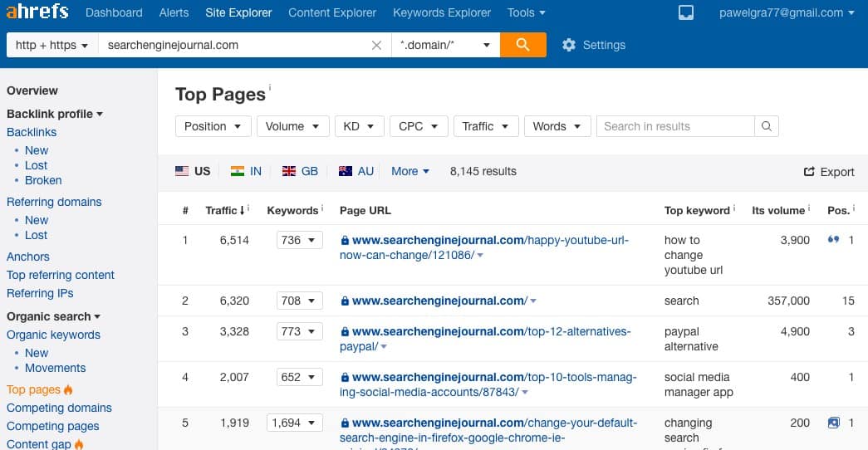Select the AU flag country filter

[356, 171]
